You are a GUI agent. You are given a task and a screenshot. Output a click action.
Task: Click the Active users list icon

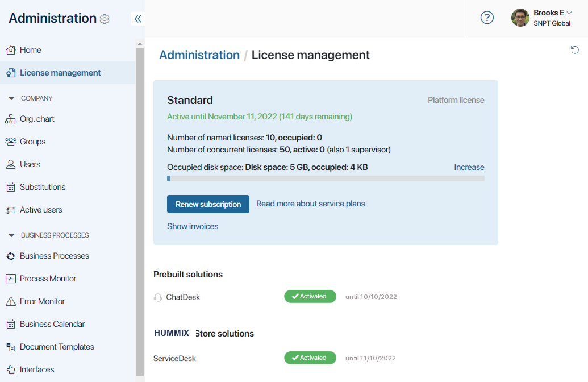(11, 210)
